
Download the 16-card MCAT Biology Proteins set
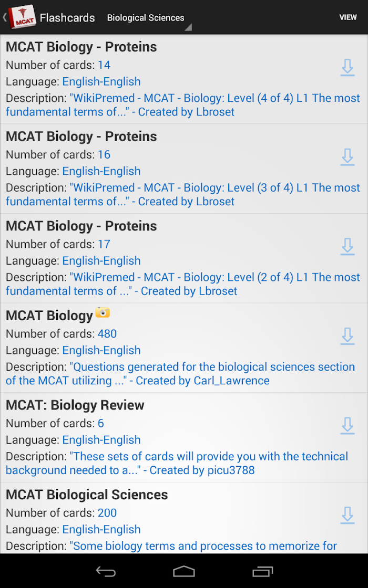tap(347, 157)
